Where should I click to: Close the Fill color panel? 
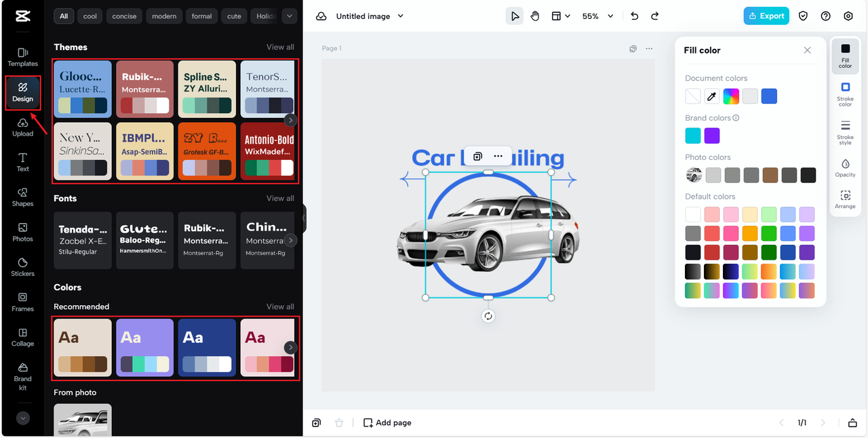(807, 50)
